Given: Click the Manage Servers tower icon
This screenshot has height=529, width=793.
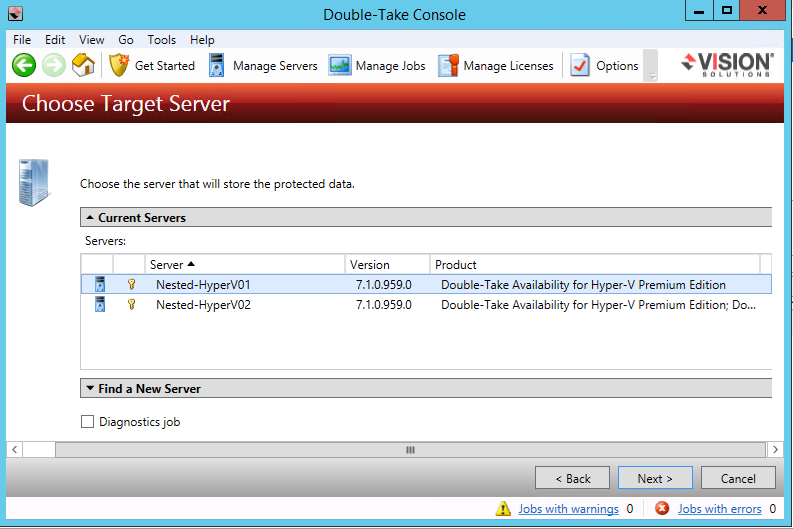Looking at the screenshot, I should [216, 65].
